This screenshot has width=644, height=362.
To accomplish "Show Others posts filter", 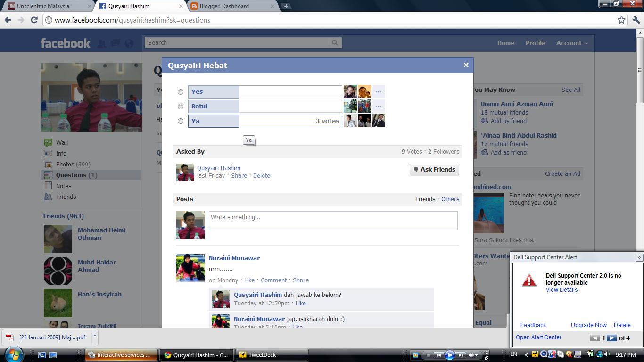I will (450, 199).
